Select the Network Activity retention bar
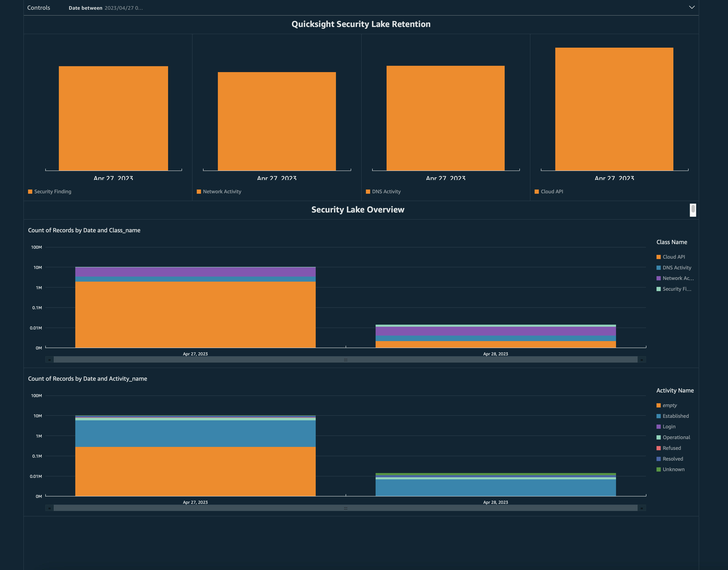The image size is (728, 570). click(x=277, y=121)
